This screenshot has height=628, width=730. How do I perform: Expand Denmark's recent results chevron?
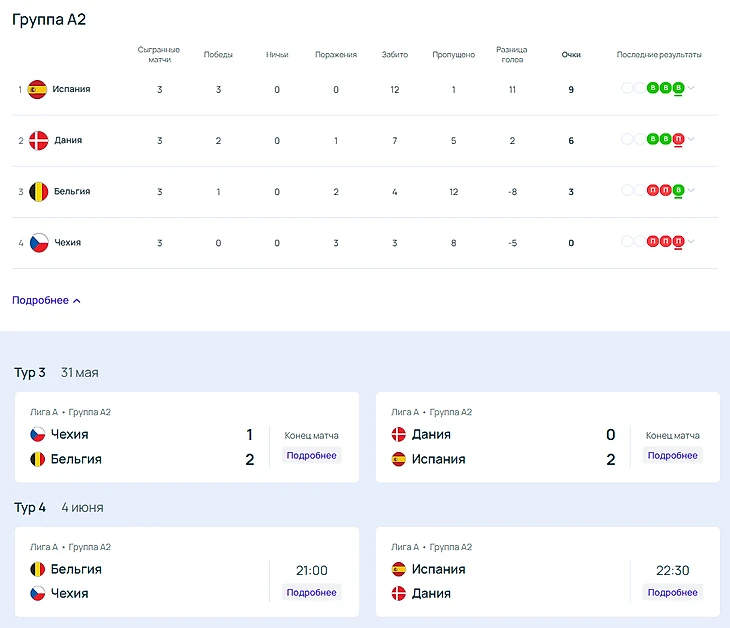(x=691, y=139)
